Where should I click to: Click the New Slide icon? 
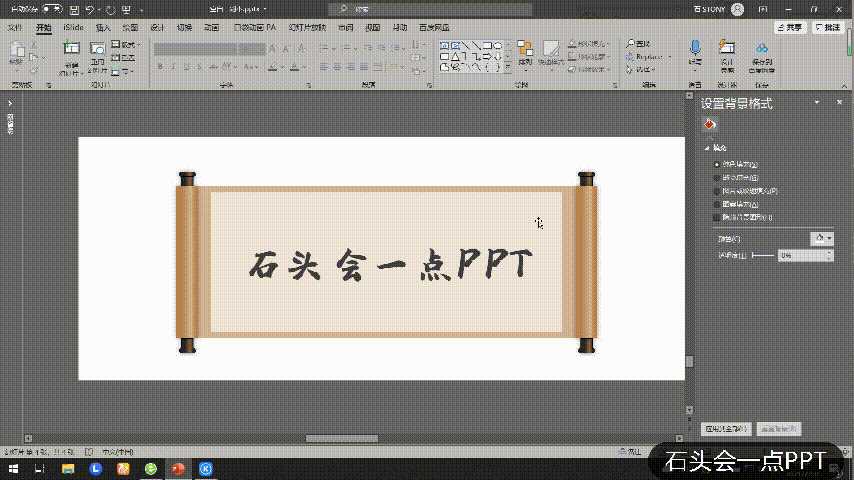[71, 49]
